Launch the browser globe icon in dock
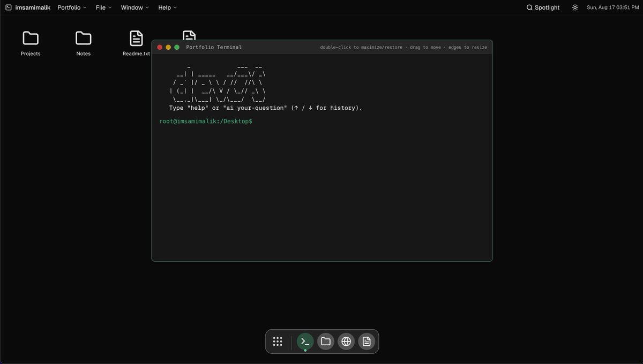 [x=346, y=342]
